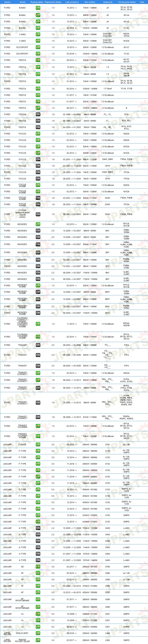
Task: Click the 'YYJA, YYJB' engine code cell
Action: click(x=126, y=88)
